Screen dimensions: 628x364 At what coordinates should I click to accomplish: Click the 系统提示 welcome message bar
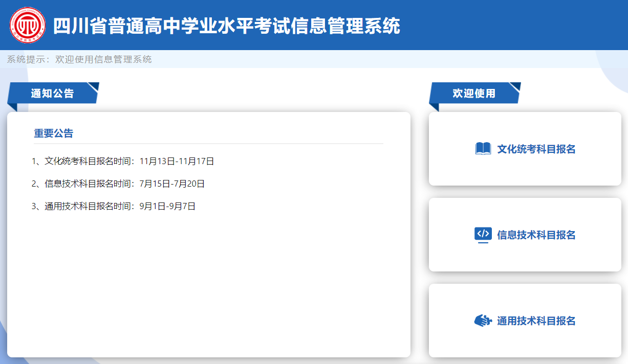tap(79, 59)
